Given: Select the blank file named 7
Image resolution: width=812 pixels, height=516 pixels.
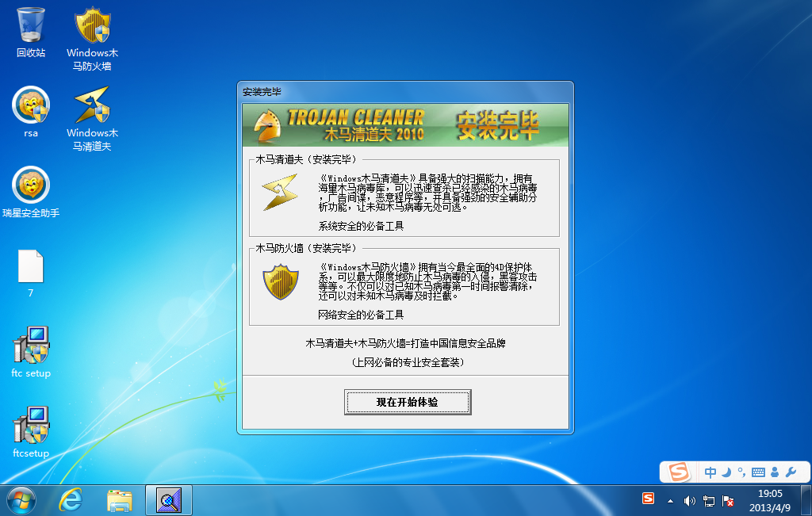Looking at the screenshot, I should click(31, 273).
